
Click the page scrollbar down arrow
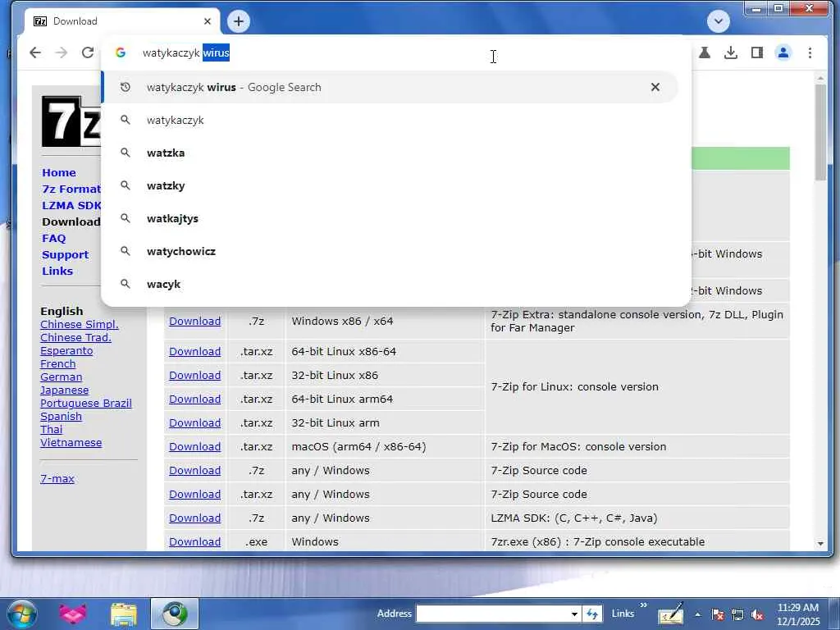tap(820, 544)
